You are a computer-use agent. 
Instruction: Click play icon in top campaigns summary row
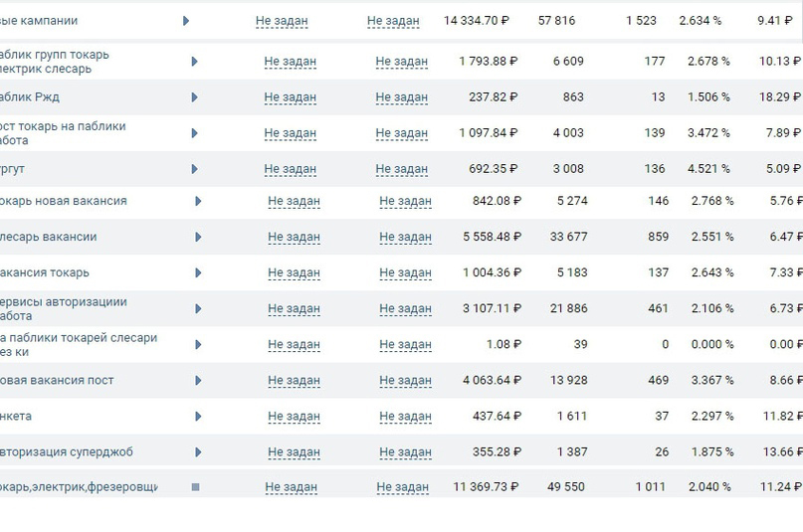186,21
